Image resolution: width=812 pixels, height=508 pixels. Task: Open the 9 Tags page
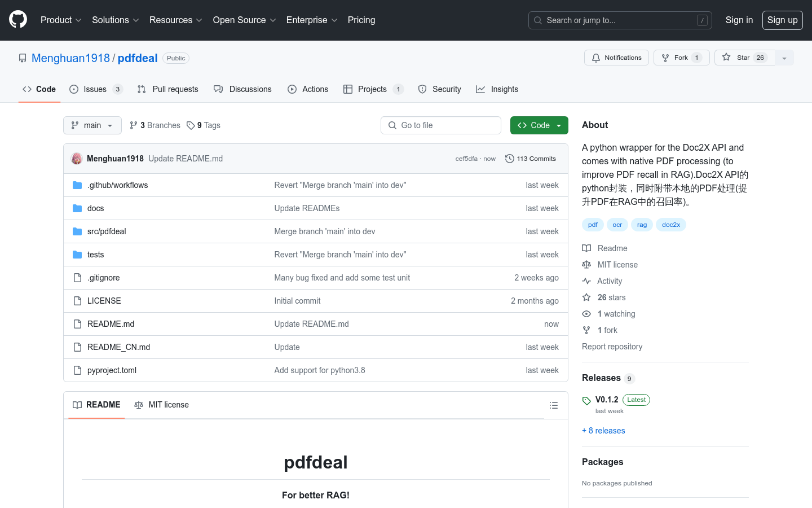(x=204, y=125)
